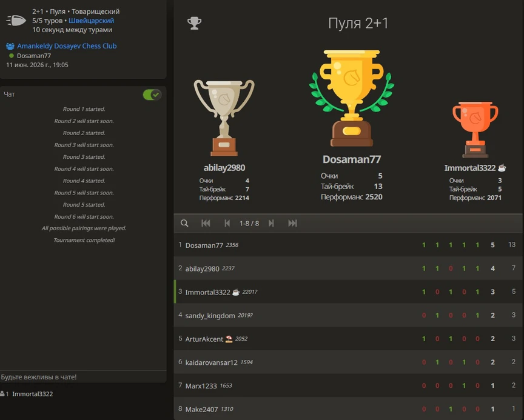Click the green online dot beside Dosaman77
The height and width of the screenshot is (420, 524).
tap(12, 55)
